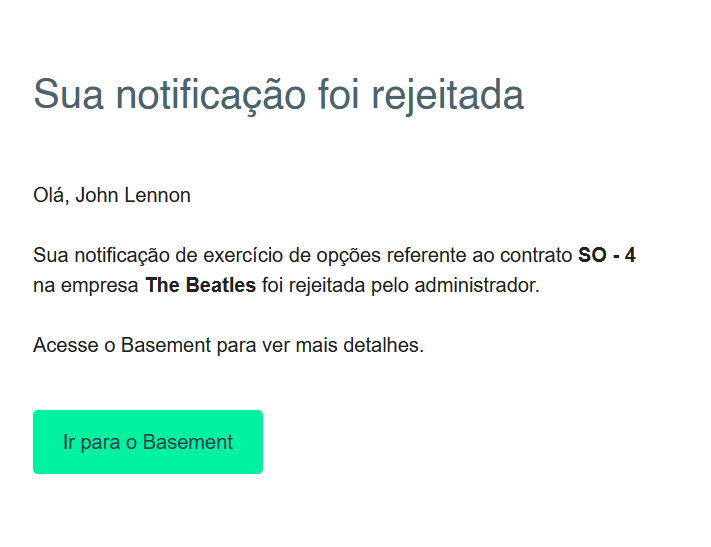
Task: Click the heading "Sua notificação foi rejeitada"
Action: (278, 95)
